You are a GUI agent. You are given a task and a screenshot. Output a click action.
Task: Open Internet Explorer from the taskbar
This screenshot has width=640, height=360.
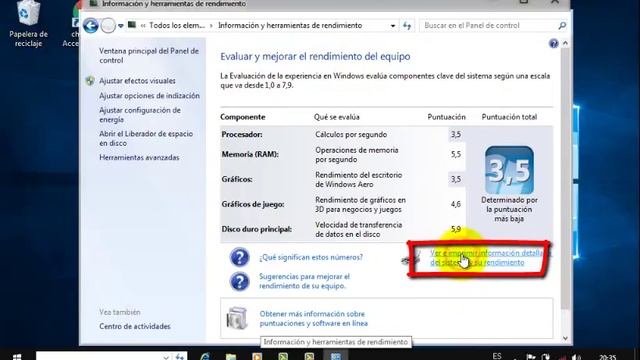click(205, 357)
